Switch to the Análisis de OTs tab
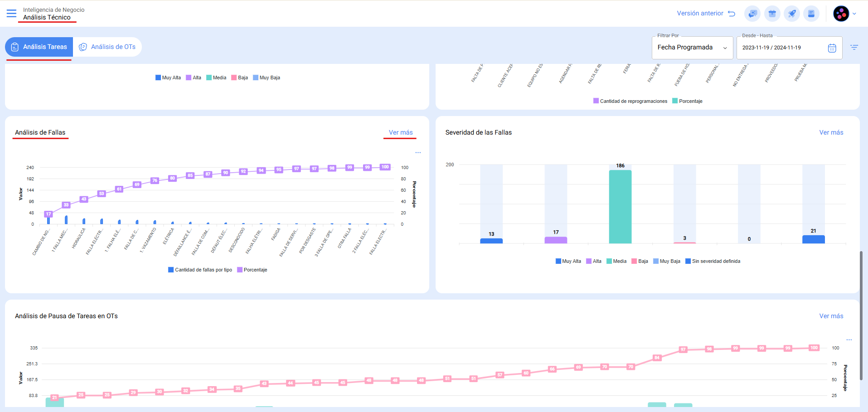868x412 pixels. coord(107,47)
